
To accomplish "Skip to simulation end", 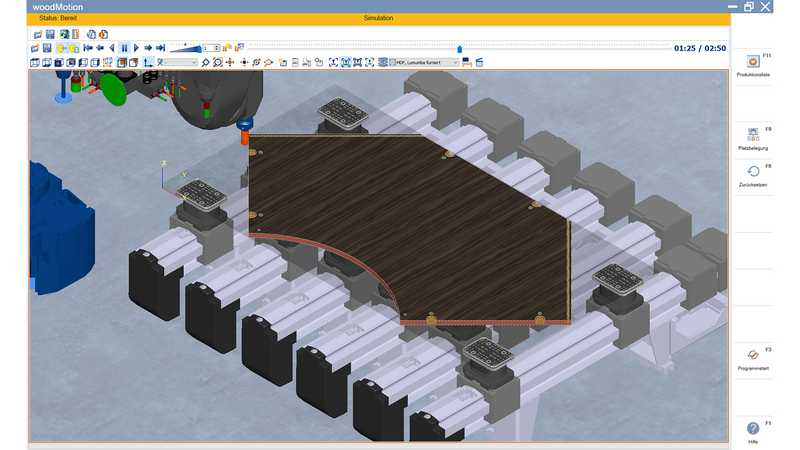I will (x=161, y=48).
